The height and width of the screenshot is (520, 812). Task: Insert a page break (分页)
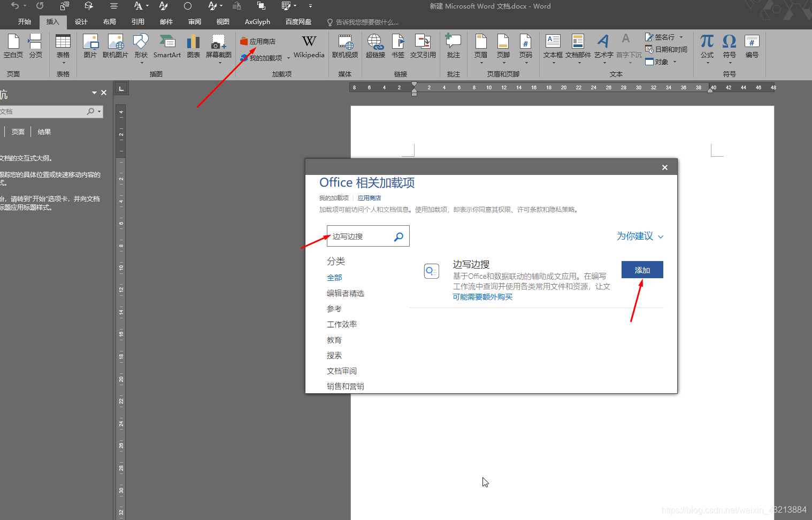coord(36,46)
